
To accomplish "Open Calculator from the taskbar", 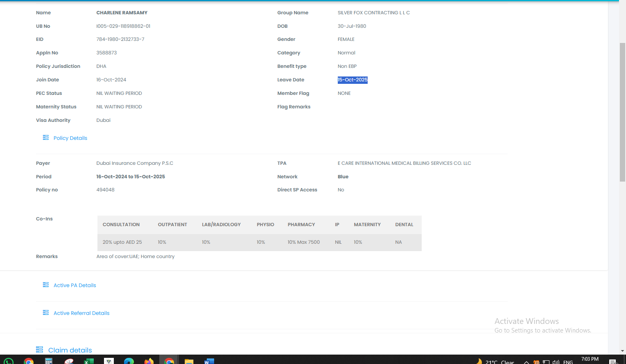I will click(49, 361).
